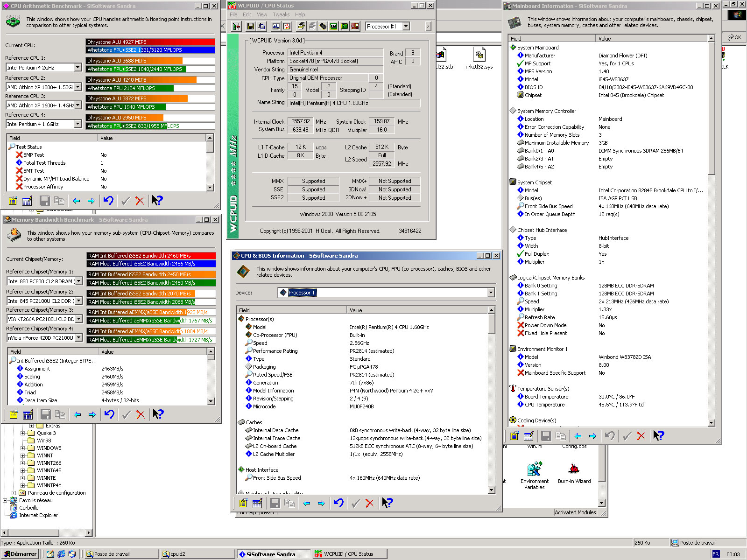
Task: Open the clock graph monitor in WCPUID toolbar
Action: 276,26
